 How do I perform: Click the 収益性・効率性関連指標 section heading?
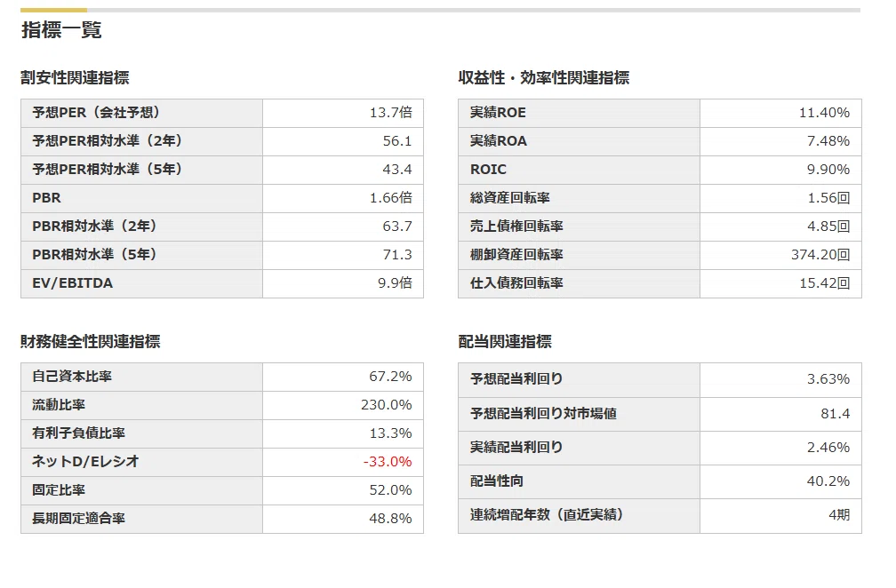[544, 77]
